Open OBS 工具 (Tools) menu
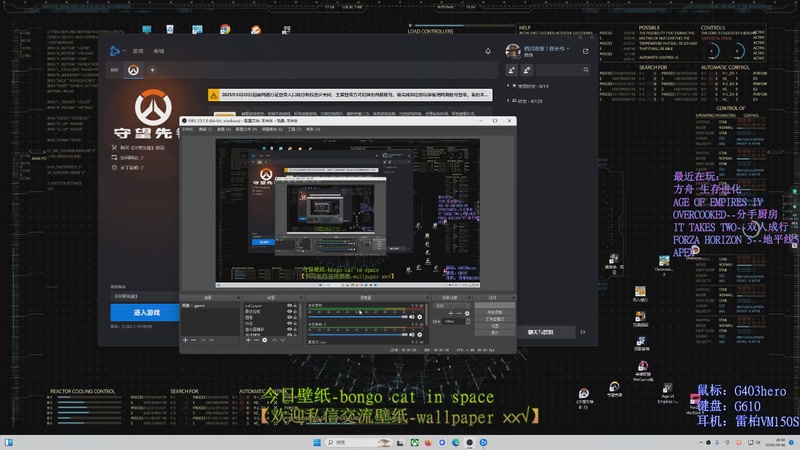 (x=294, y=130)
